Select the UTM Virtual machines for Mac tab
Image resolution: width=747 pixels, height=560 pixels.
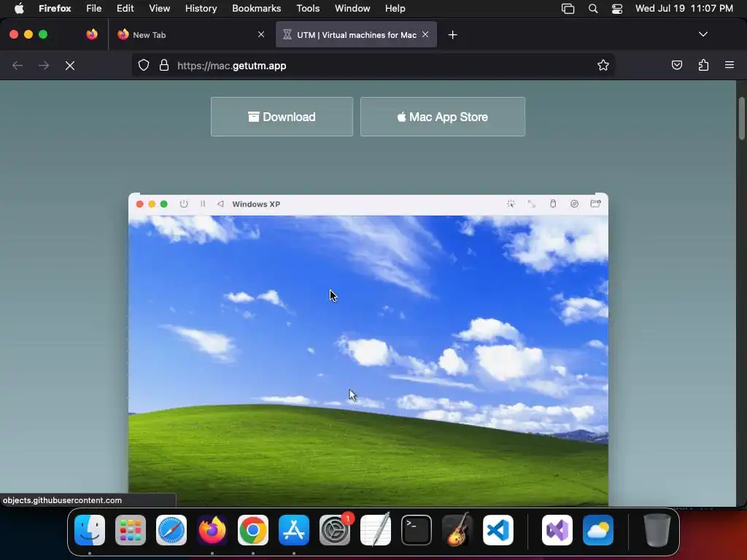(356, 35)
